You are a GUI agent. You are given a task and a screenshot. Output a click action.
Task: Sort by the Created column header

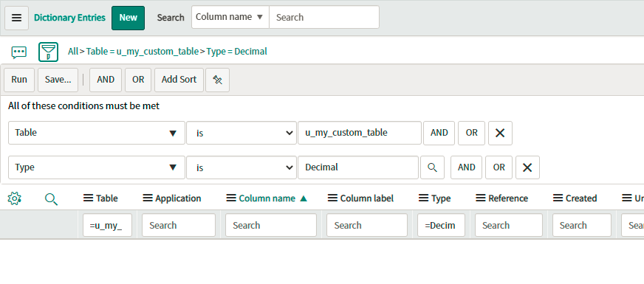coord(581,198)
